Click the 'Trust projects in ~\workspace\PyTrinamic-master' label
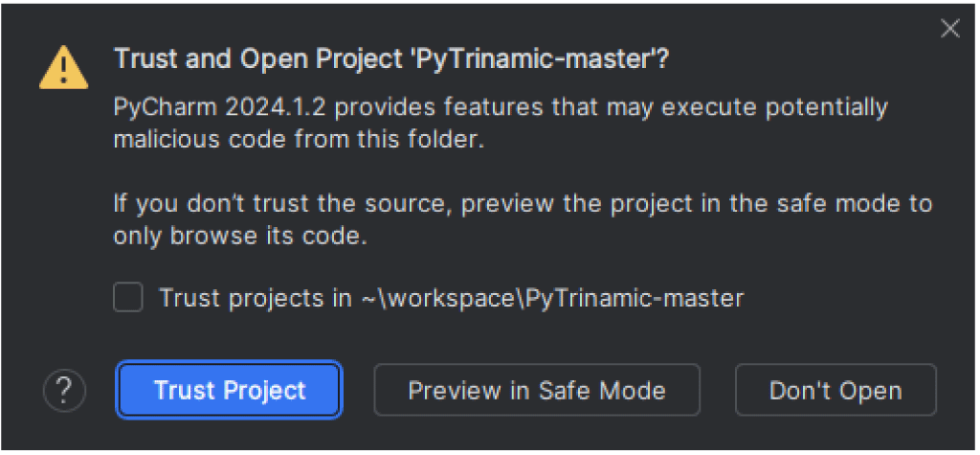This screenshot has height=455, width=980. [x=452, y=297]
